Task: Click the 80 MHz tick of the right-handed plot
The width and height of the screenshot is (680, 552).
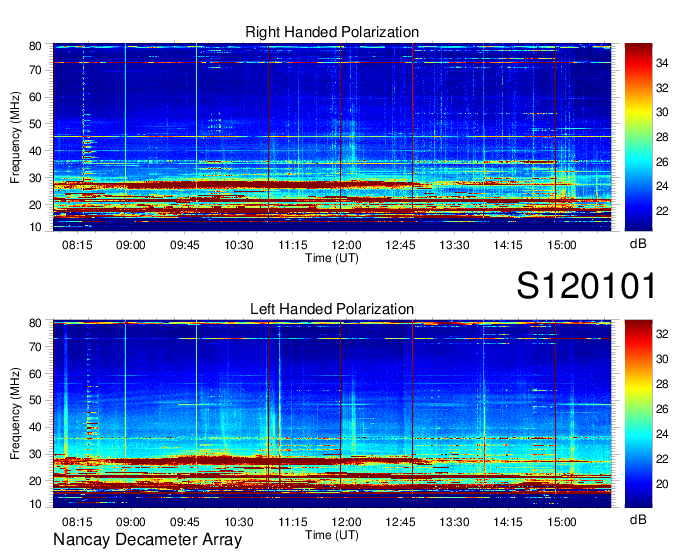Action: [x=35, y=46]
